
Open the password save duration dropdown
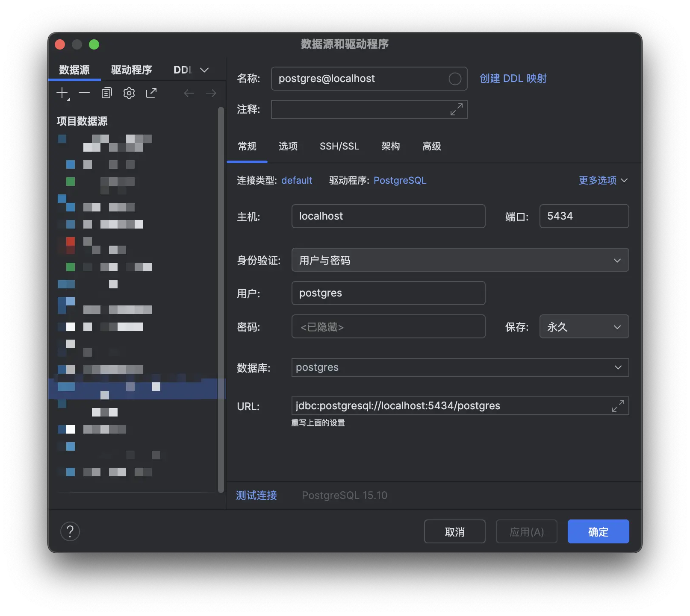(584, 327)
